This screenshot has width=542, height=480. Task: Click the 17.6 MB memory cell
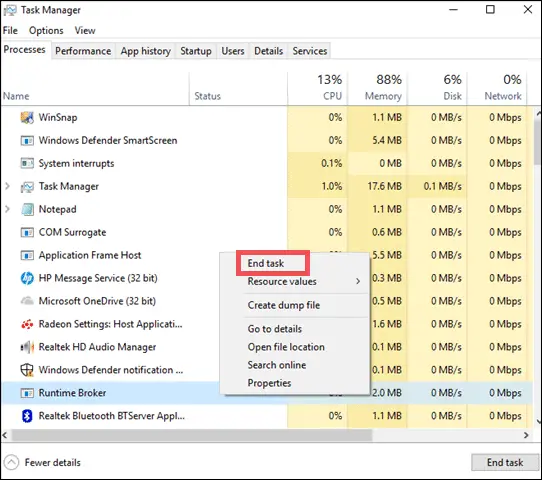click(x=377, y=187)
